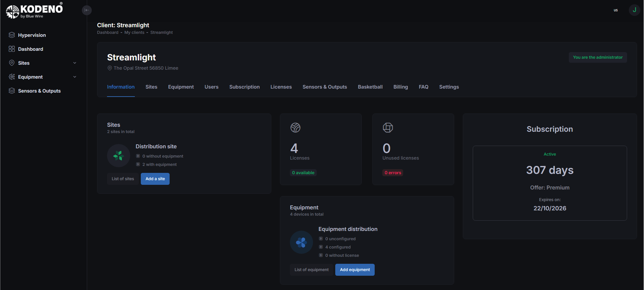Switch to the Licenses tab

281,87
